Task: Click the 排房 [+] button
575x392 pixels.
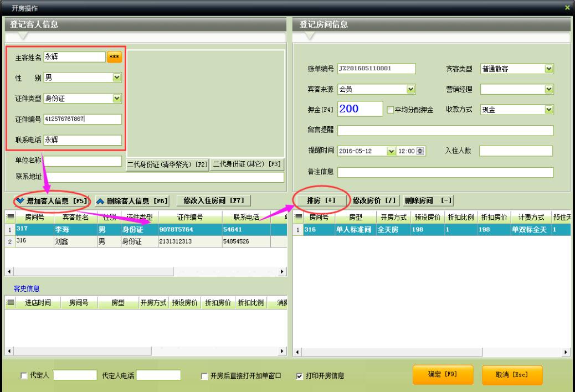Action: coord(321,200)
